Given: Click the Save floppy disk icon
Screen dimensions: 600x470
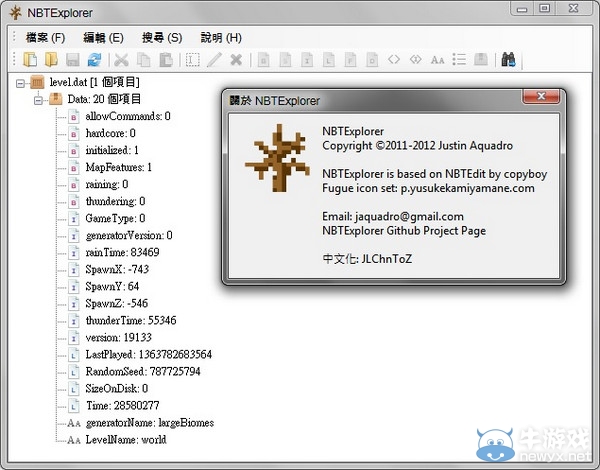Looking at the screenshot, I should point(73,60).
